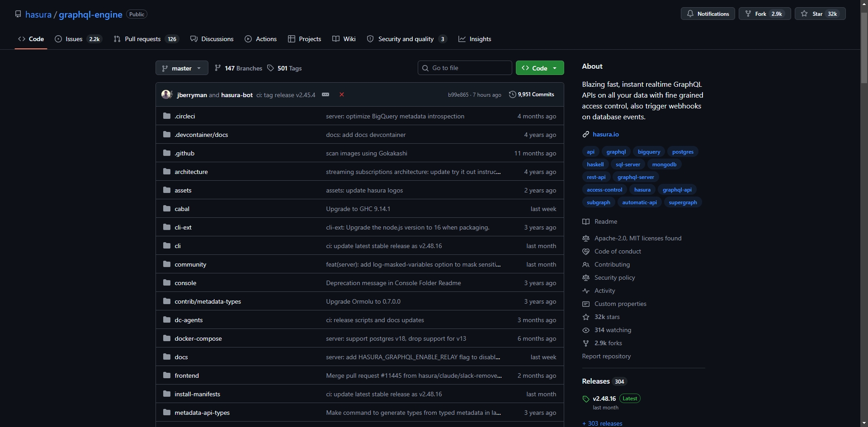Select the mongodb topic tag
This screenshot has height=427, width=868.
click(x=664, y=164)
